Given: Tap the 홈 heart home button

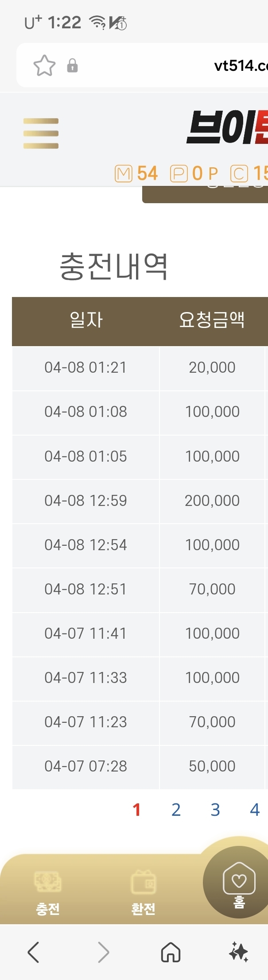Looking at the screenshot, I should pos(239,885).
